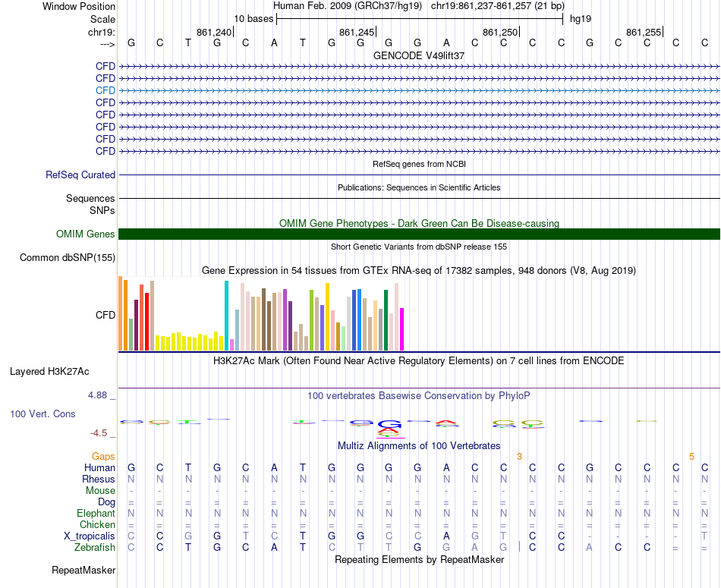
Task: Open the RefSeq Curated track label
Action: point(80,175)
